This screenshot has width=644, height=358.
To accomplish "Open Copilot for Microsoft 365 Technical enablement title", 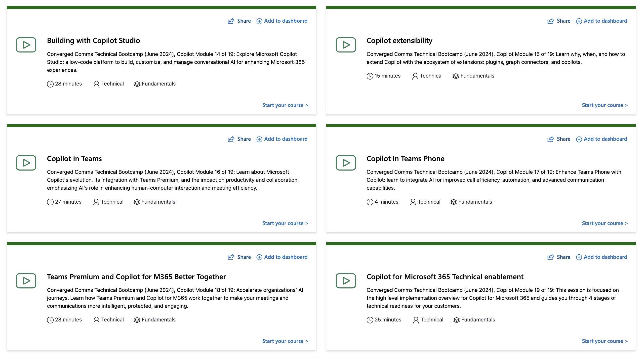I will pyautogui.click(x=445, y=277).
